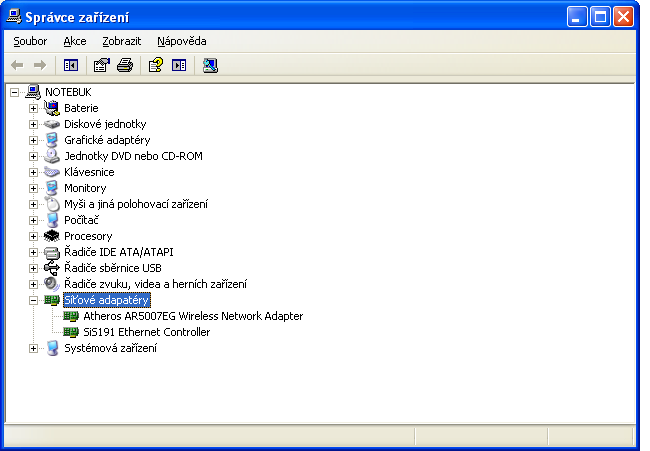The width and height of the screenshot is (650, 451).
Task: Expand the Baterie node
Action: pos(33,108)
